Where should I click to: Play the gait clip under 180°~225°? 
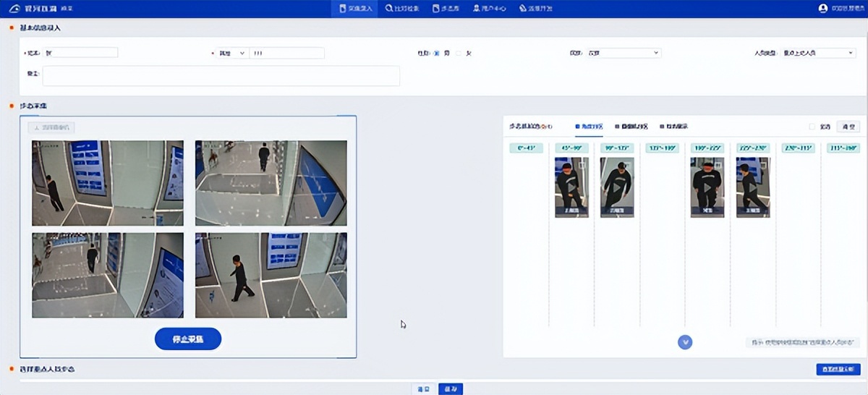pos(707,187)
